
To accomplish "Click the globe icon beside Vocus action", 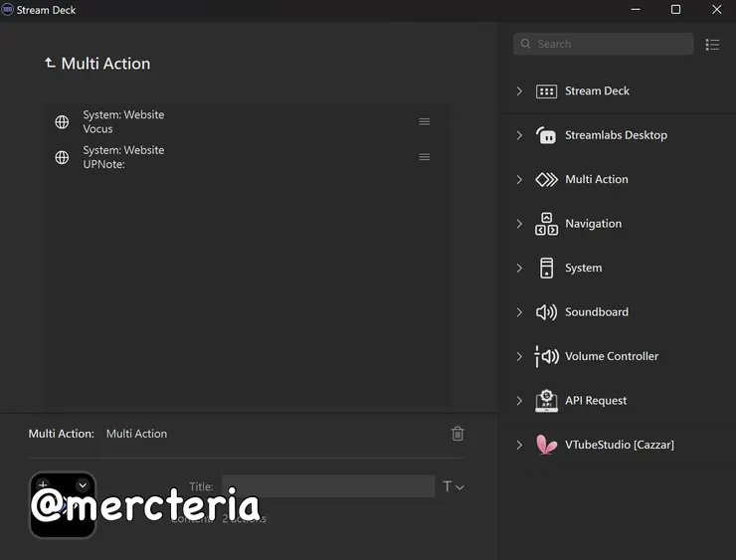I will point(62,122).
